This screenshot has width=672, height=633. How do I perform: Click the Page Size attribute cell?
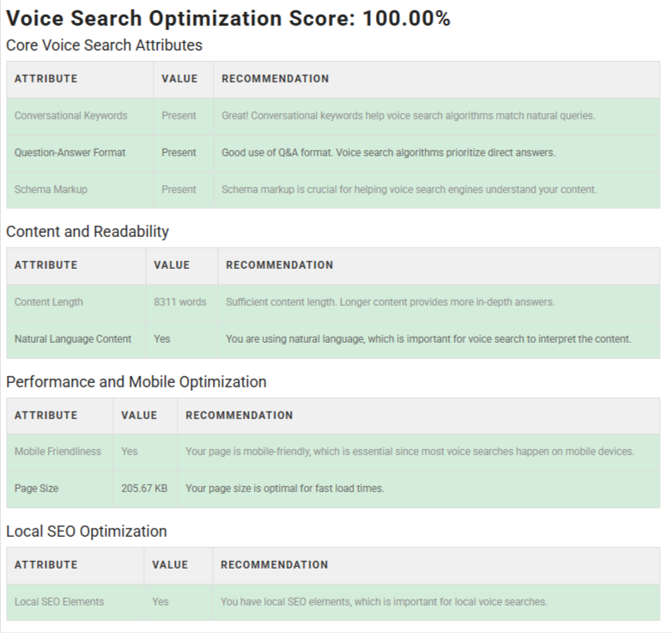(36, 489)
